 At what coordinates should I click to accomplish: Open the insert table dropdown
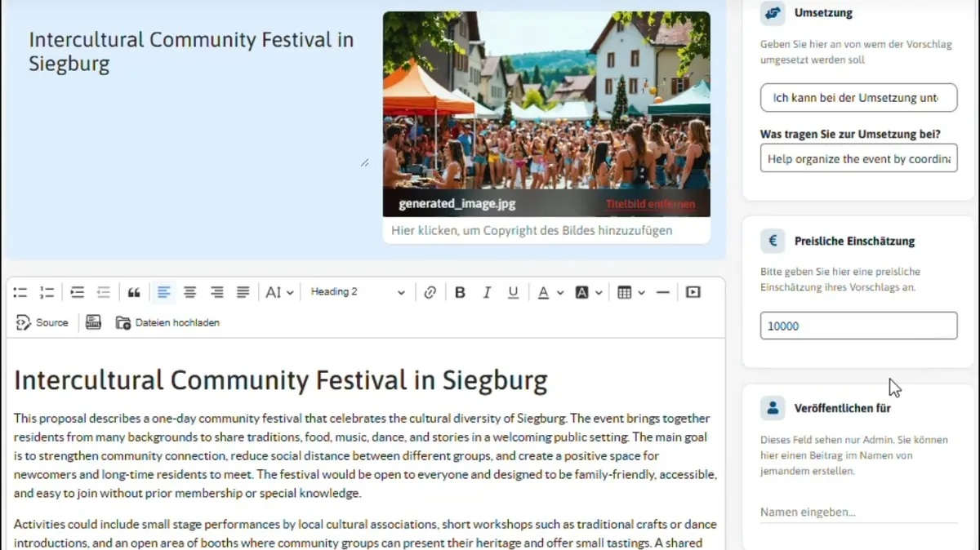coord(631,292)
